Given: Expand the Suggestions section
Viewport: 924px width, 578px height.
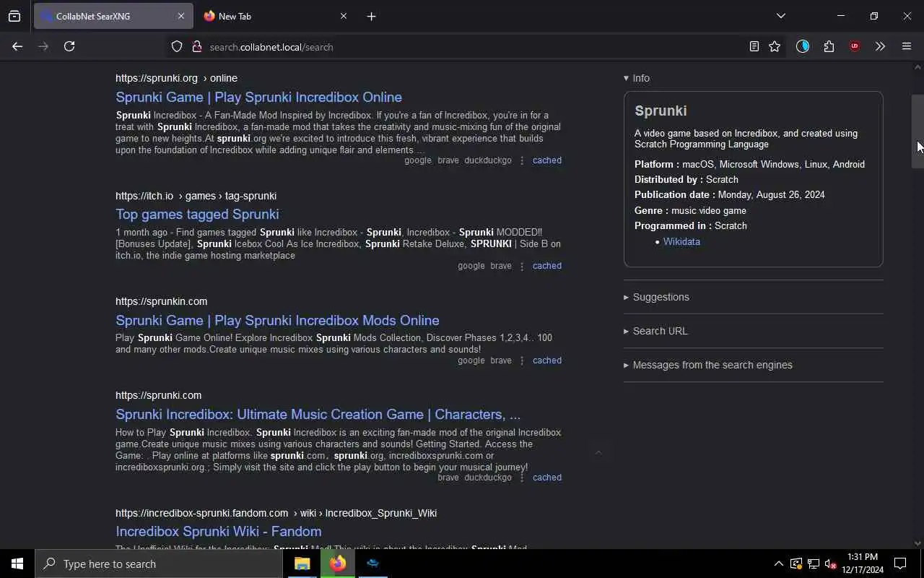Looking at the screenshot, I should coord(656,297).
